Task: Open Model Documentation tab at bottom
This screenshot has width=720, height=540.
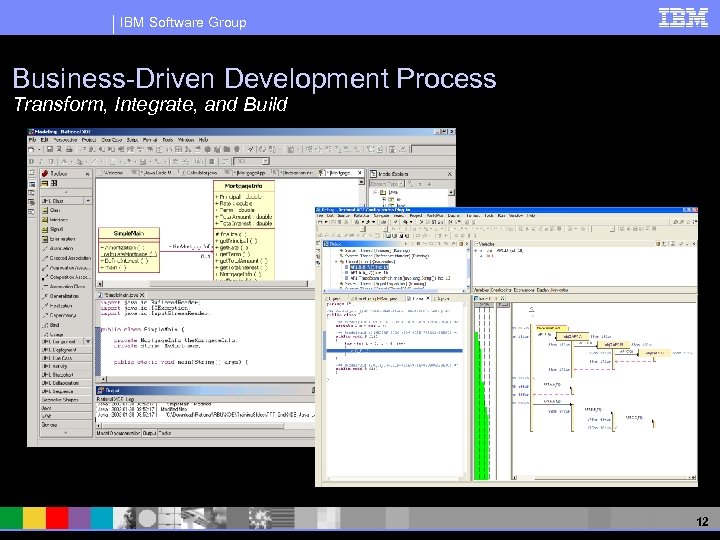Action: (x=118, y=433)
